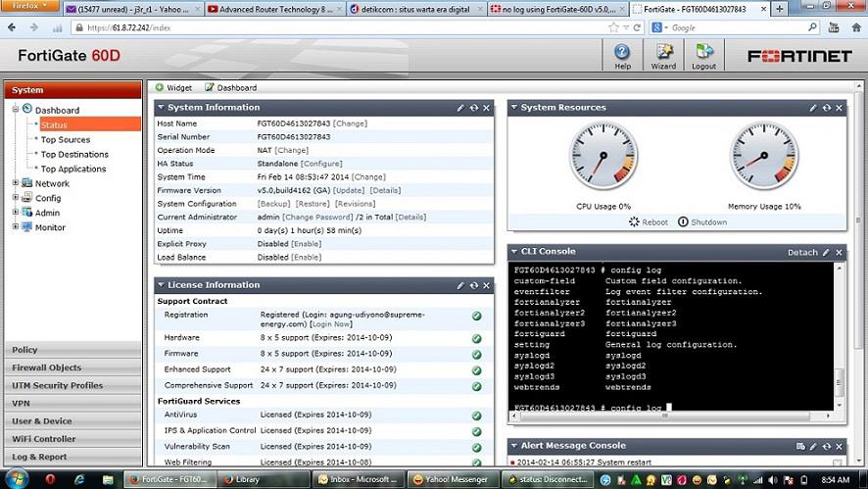
Task: Refresh the System Resources widget
Action: (x=827, y=108)
